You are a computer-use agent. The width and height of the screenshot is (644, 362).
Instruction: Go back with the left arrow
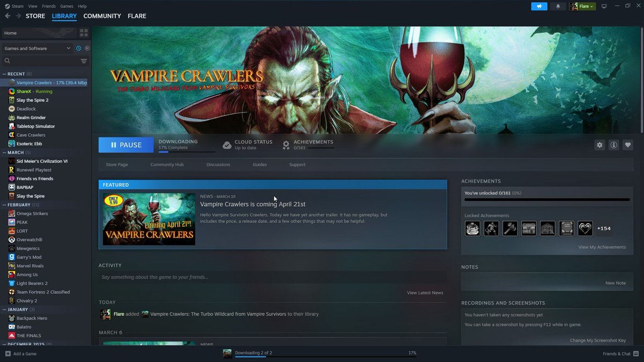tap(8, 16)
